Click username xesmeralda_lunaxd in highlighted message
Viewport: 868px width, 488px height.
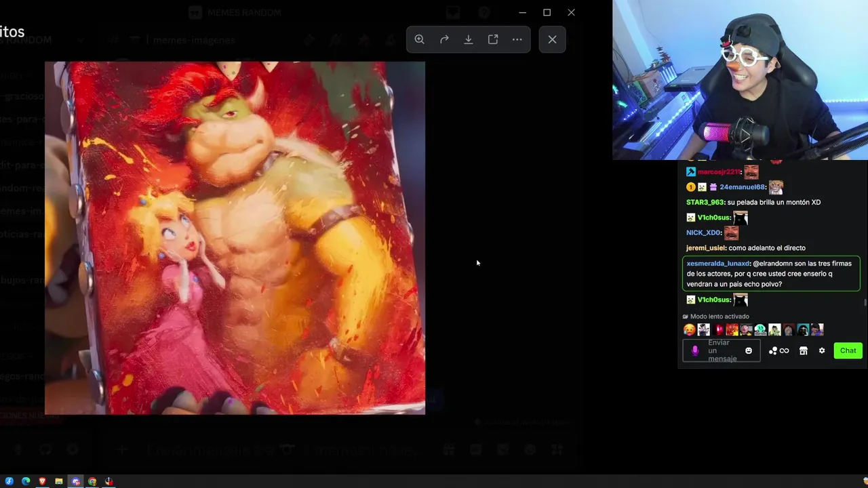point(718,264)
